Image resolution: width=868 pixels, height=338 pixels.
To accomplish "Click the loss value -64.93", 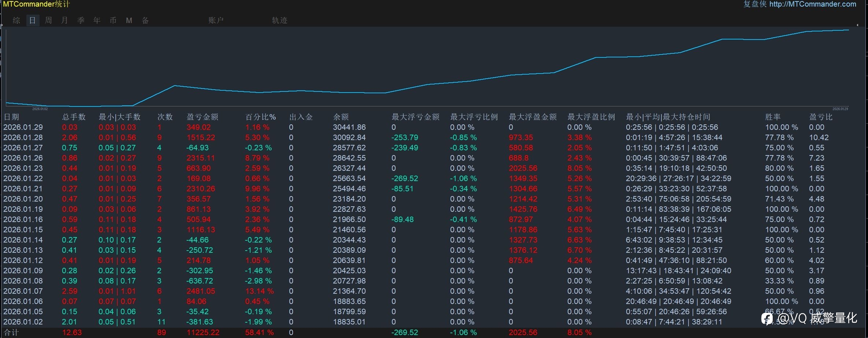I will [197, 148].
